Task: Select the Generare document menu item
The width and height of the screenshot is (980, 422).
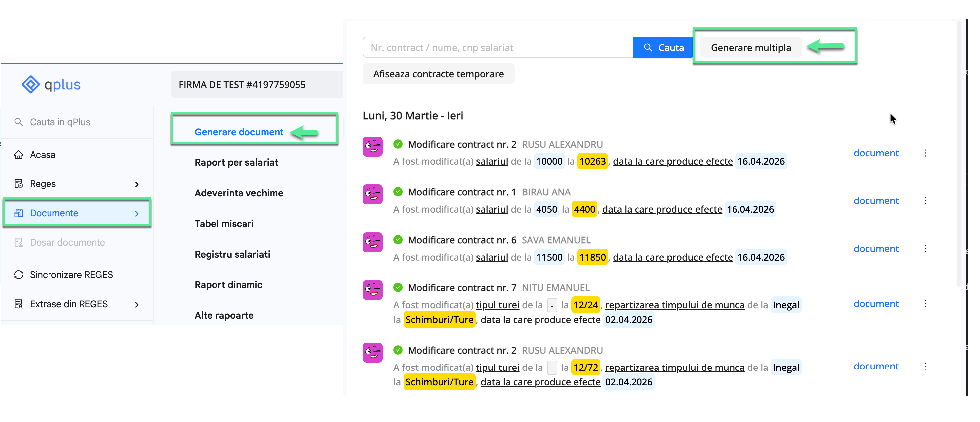Action: point(239,132)
